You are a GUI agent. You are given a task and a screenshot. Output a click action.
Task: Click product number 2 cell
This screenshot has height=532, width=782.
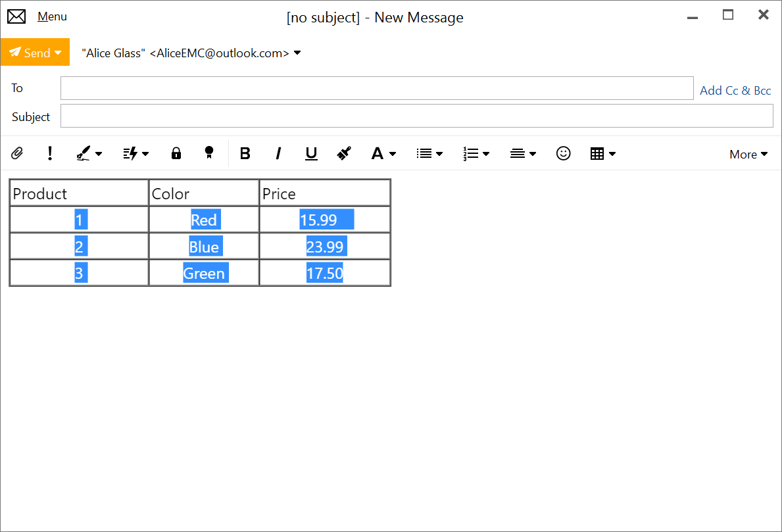[79, 247]
